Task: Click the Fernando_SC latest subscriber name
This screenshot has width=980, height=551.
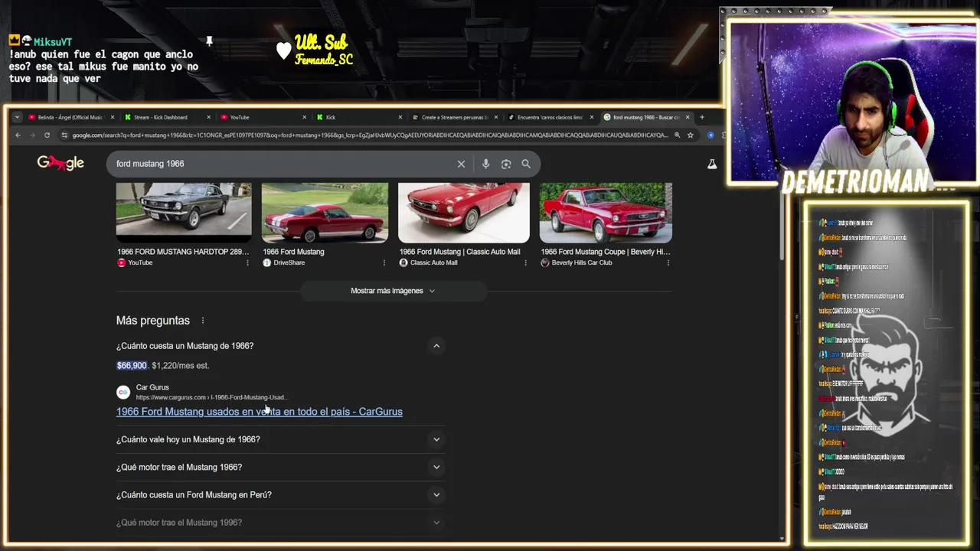Action: (325, 60)
